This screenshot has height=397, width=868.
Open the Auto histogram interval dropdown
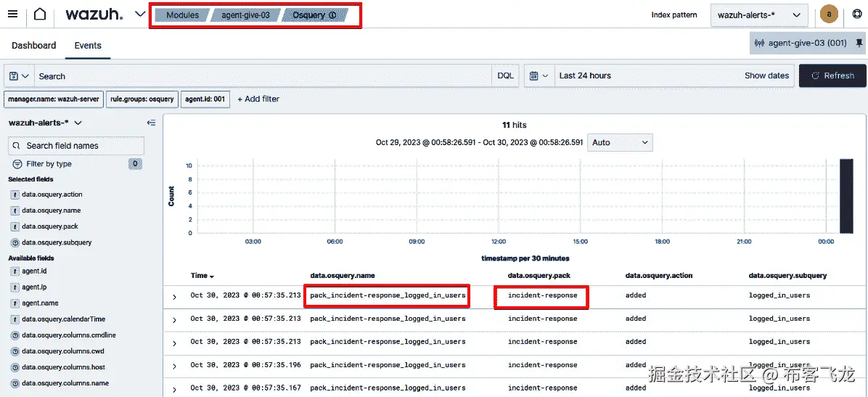[x=620, y=142]
